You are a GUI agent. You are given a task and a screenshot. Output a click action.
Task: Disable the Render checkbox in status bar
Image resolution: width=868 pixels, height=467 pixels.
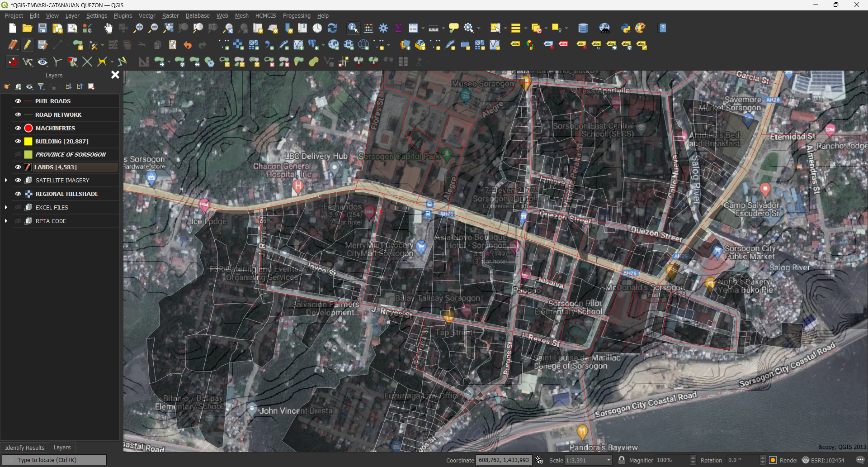(x=774, y=460)
